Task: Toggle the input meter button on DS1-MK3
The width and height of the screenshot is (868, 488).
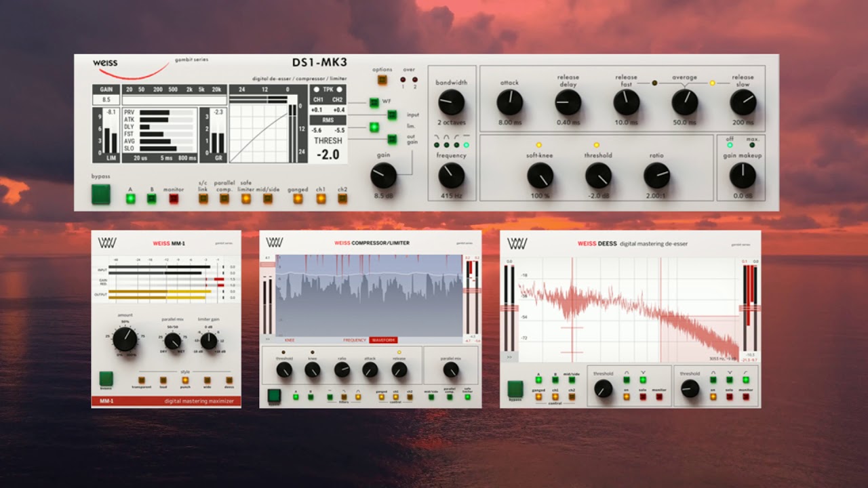Action: (392, 115)
